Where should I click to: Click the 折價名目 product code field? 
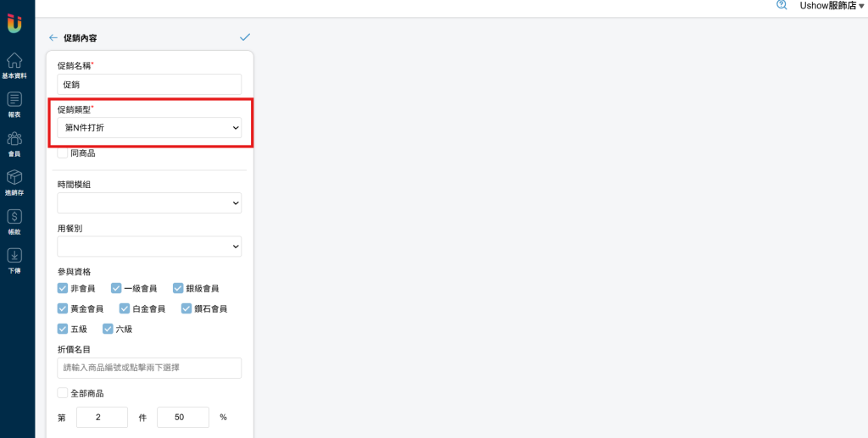[x=149, y=368]
